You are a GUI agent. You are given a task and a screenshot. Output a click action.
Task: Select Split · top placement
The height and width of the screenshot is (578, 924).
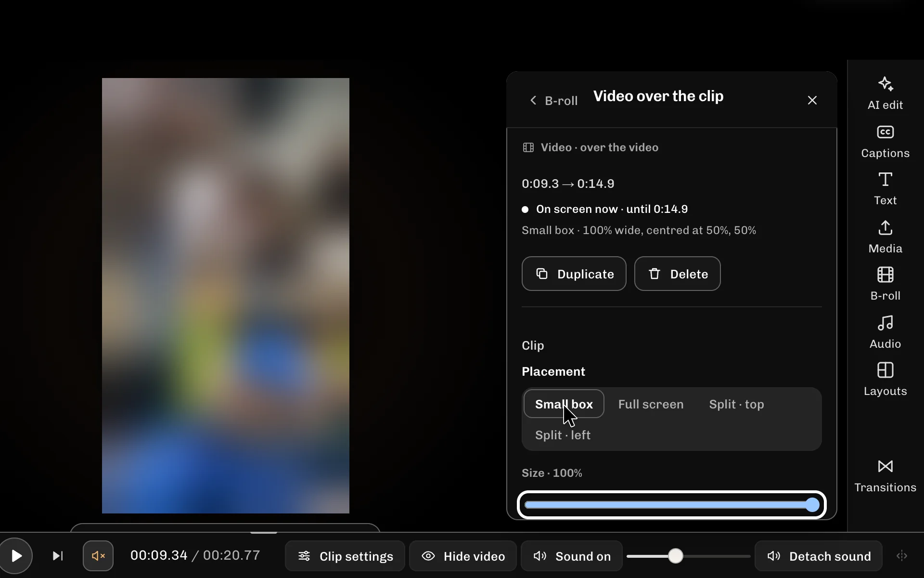tap(736, 404)
